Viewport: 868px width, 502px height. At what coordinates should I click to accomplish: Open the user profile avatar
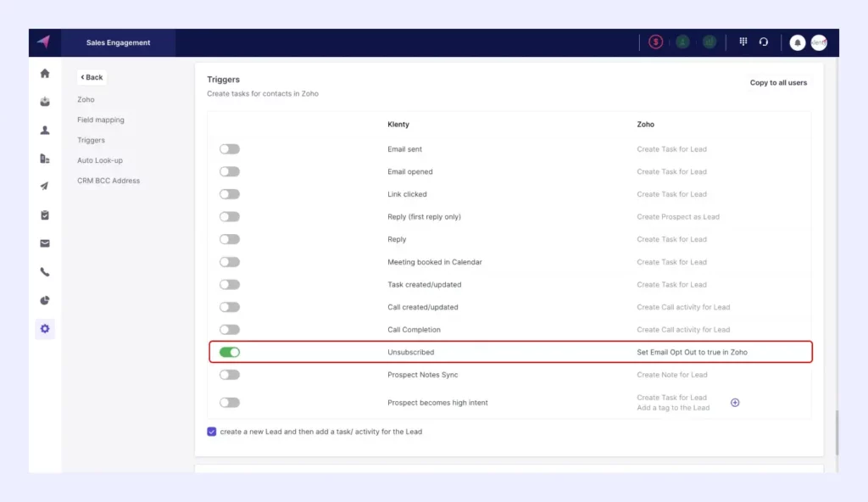(x=819, y=42)
